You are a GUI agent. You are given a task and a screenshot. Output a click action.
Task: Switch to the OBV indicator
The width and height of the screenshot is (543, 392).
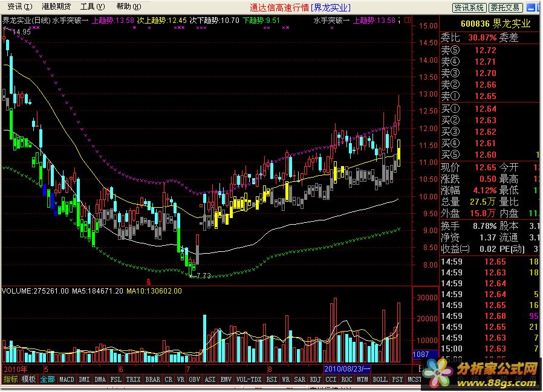click(x=195, y=379)
